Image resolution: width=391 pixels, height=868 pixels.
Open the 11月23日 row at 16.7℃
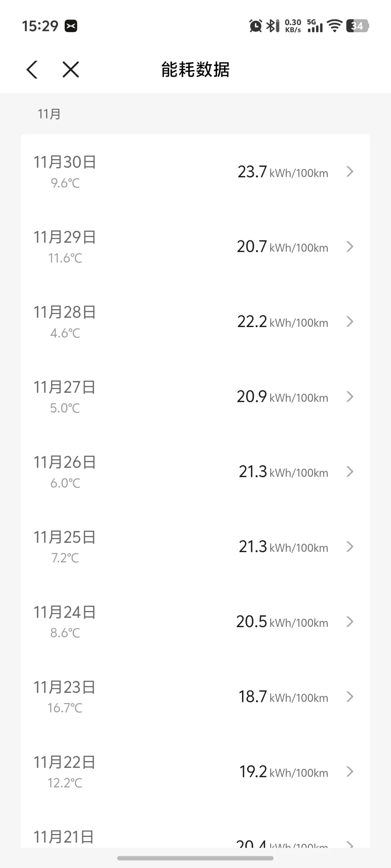[195, 697]
